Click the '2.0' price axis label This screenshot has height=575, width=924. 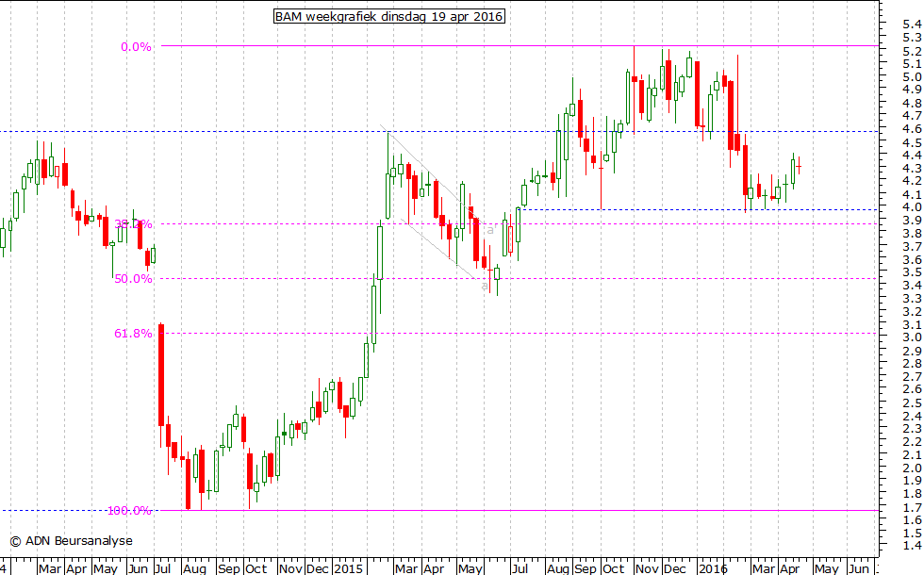(x=912, y=468)
